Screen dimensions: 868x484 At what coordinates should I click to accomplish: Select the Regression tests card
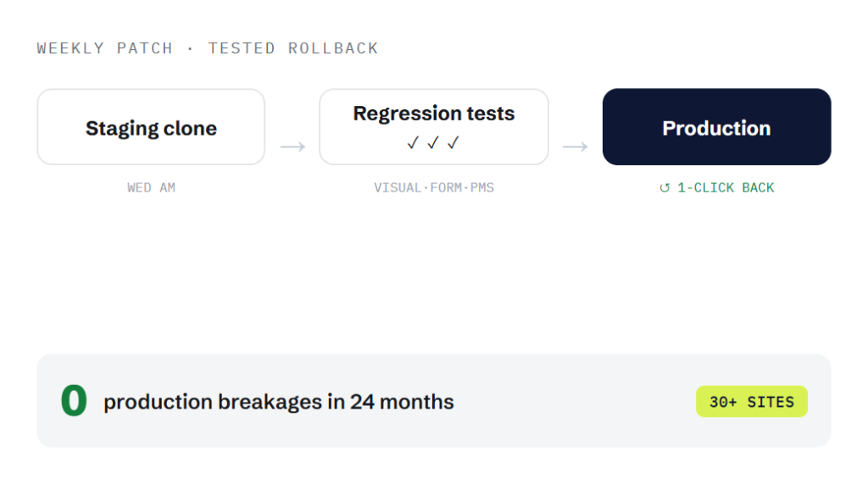click(x=434, y=127)
